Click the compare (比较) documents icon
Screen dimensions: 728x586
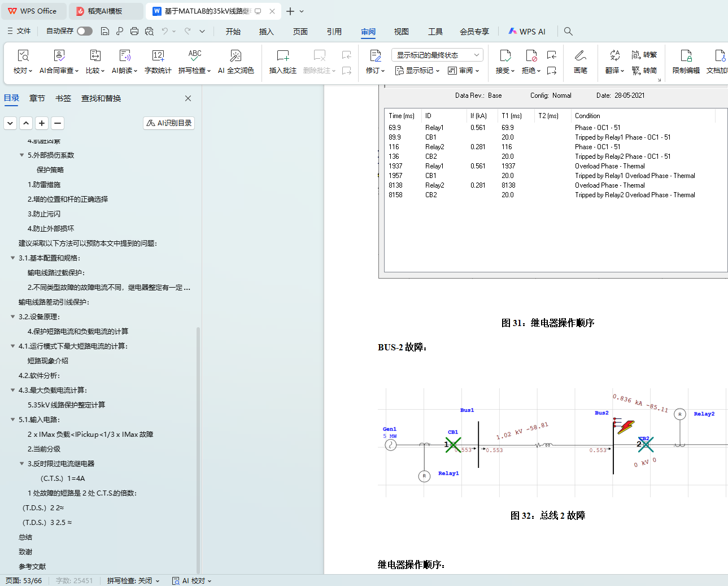pyautogui.click(x=95, y=56)
